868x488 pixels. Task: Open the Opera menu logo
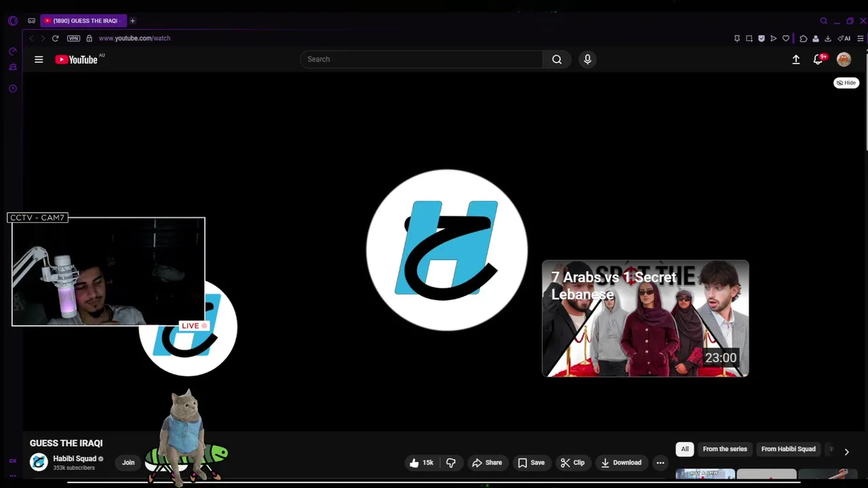(12, 21)
